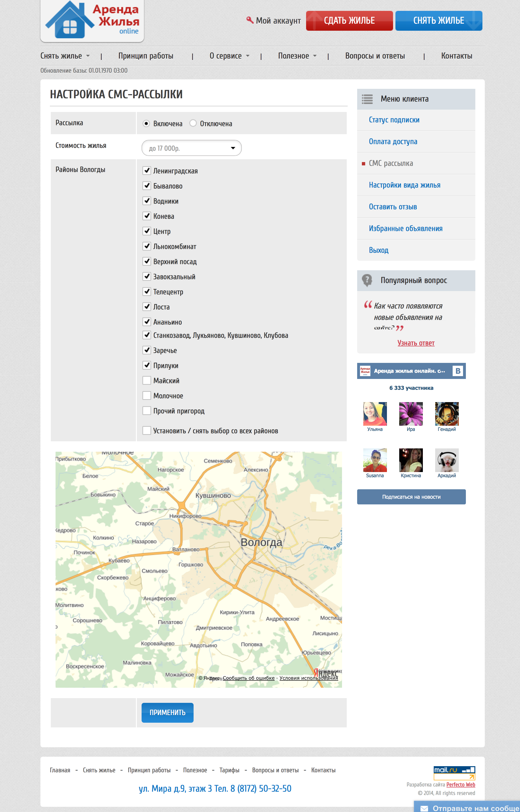Click the Меню клиента list icon
The height and width of the screenshot is (812, 520).
pos(367,99)
